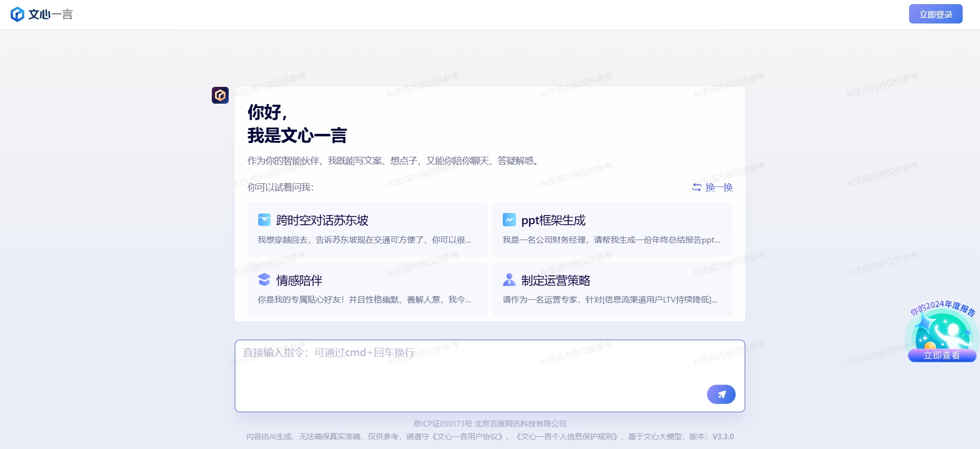Click the 换一换 refresh arrows icon
Screen dimensions: 980x449
(696, 187)
